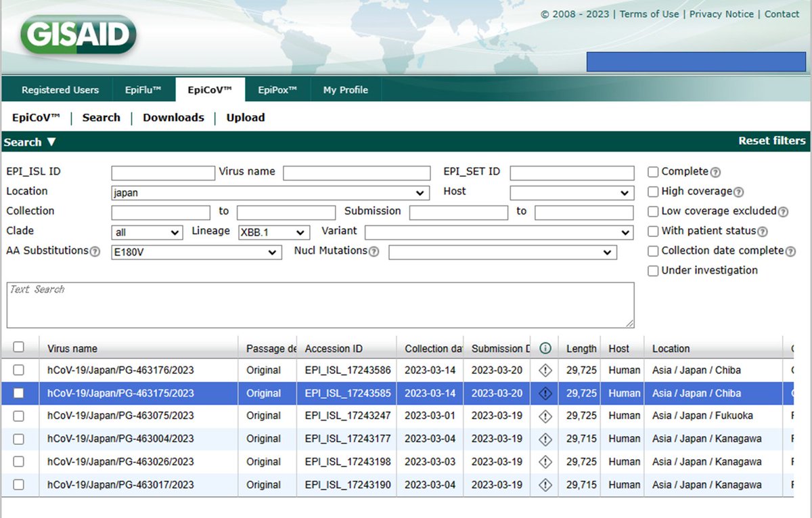The width and height of the screenshot is (812, 518).
Task: Tick Low coverage excluded checkbox
Action: pyautogui.click(x=653, y=211)
